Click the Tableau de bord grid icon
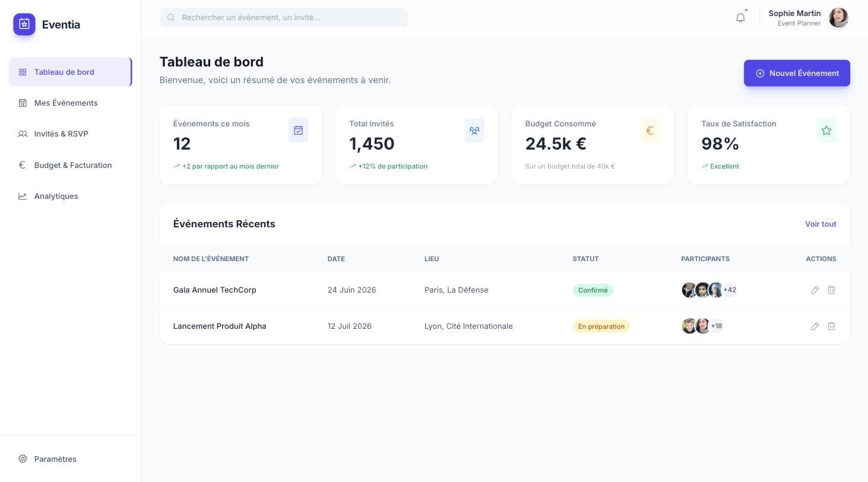 point(23,72)
